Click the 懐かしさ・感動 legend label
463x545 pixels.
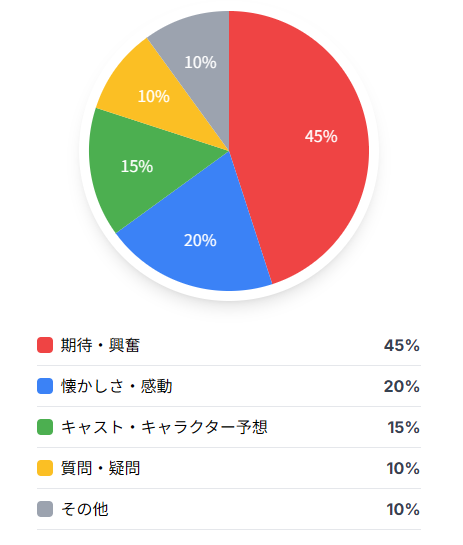[116, 386]
